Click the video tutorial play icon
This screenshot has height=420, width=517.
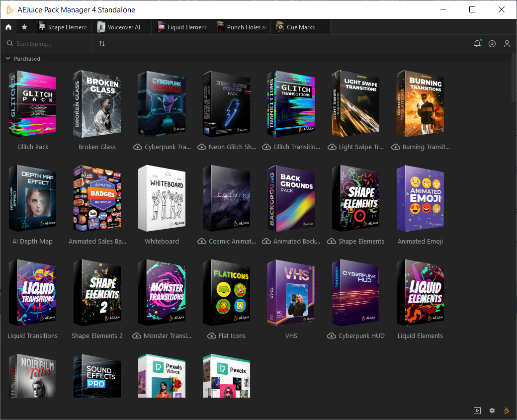point(477,411)
